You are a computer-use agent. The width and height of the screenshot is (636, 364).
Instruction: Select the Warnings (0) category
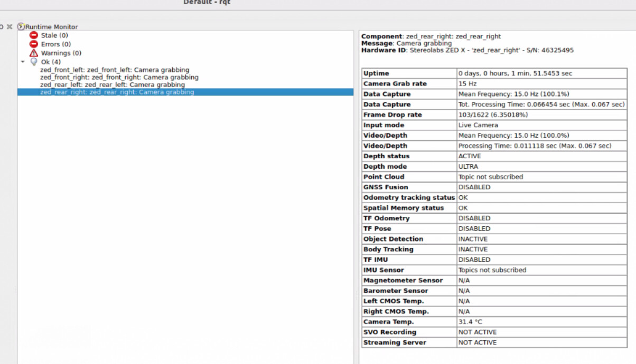pos(61,53)
